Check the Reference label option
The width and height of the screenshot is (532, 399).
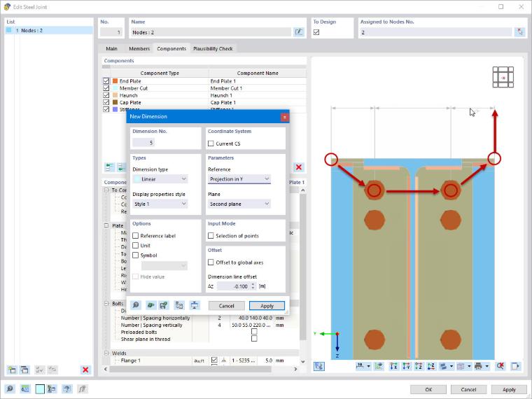point(136,236)
